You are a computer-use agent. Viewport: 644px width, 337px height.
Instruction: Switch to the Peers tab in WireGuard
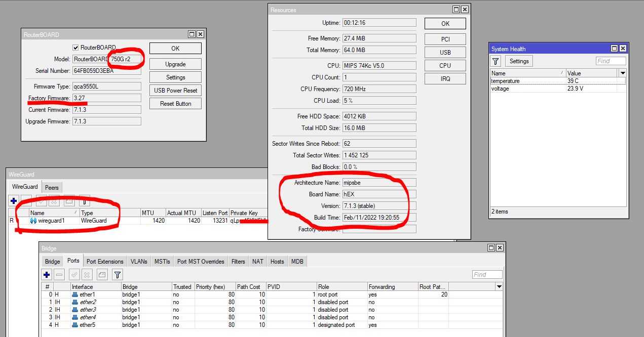[52, 187]
